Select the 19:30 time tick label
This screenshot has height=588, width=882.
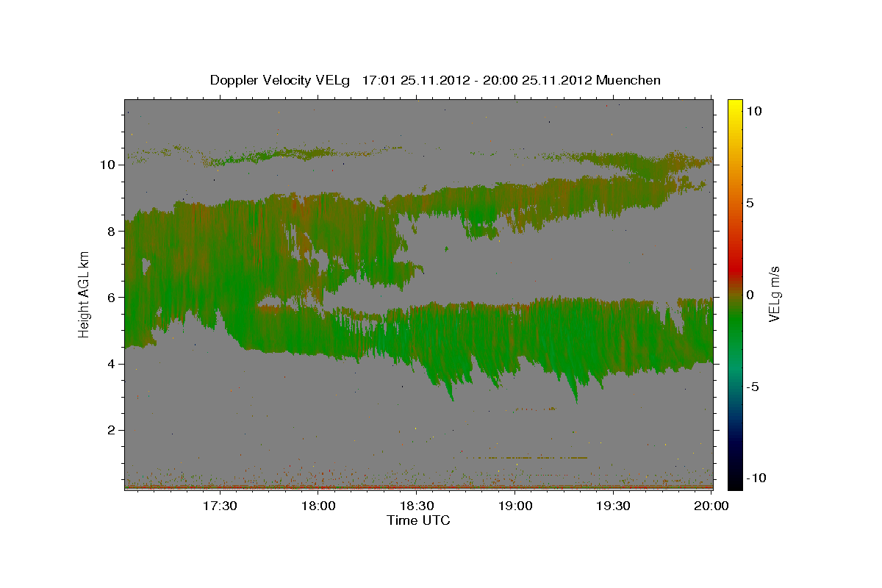[x=614, y=506]
